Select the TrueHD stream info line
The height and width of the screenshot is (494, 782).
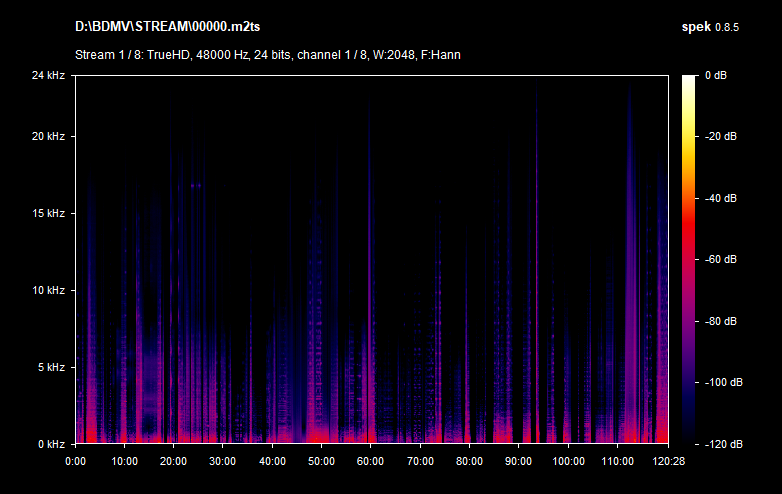tap(267, 54)
